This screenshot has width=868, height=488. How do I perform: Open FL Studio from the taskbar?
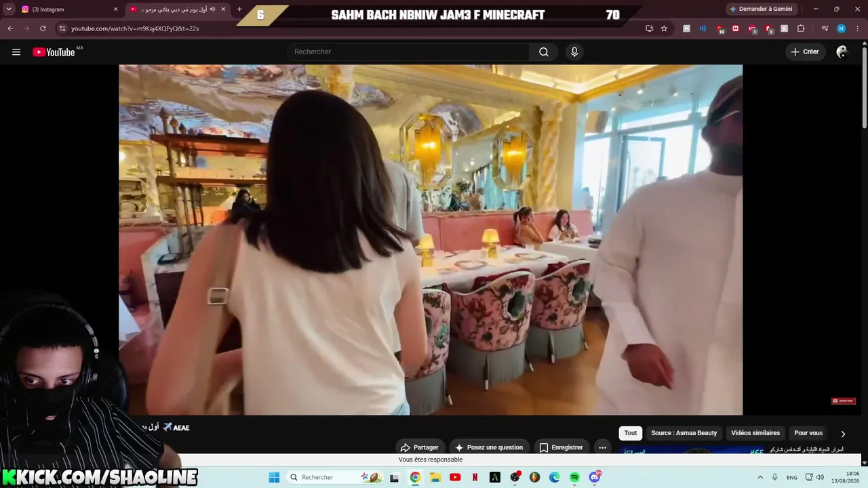535,477
